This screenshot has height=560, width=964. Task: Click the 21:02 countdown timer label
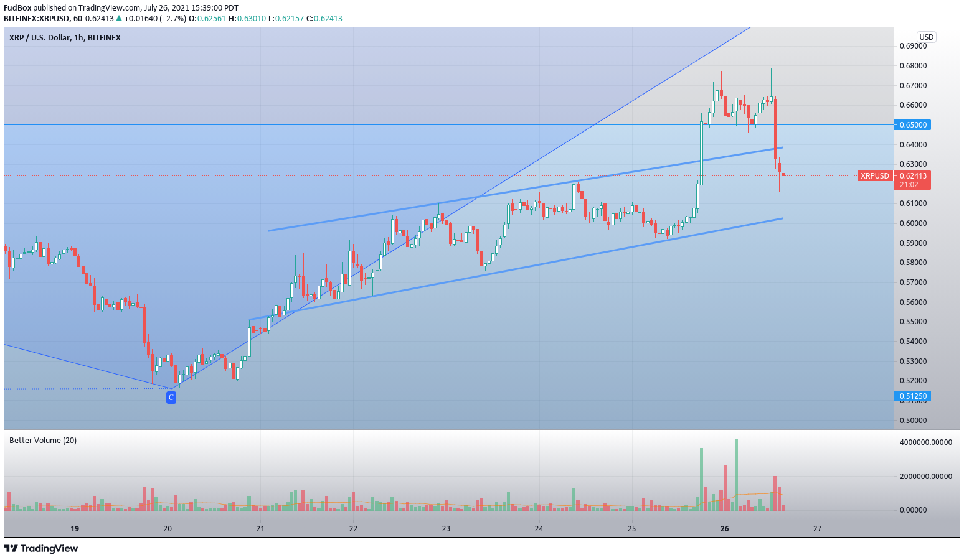pyautogui.click(x=909, y=185)
